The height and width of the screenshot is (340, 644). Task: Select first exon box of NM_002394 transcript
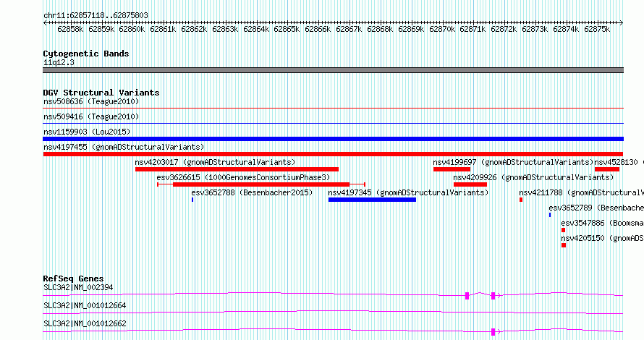[467, 296]
